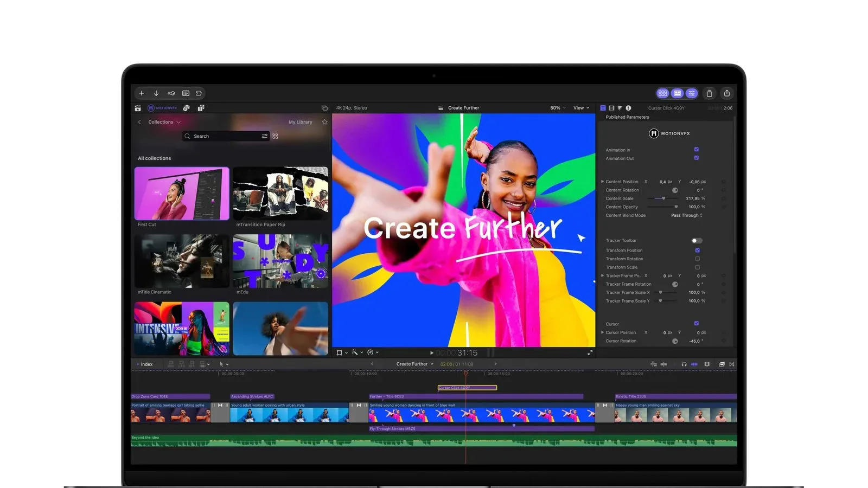Open the Title inspector T icon
The image size is (868, 488).
point(603,108)
